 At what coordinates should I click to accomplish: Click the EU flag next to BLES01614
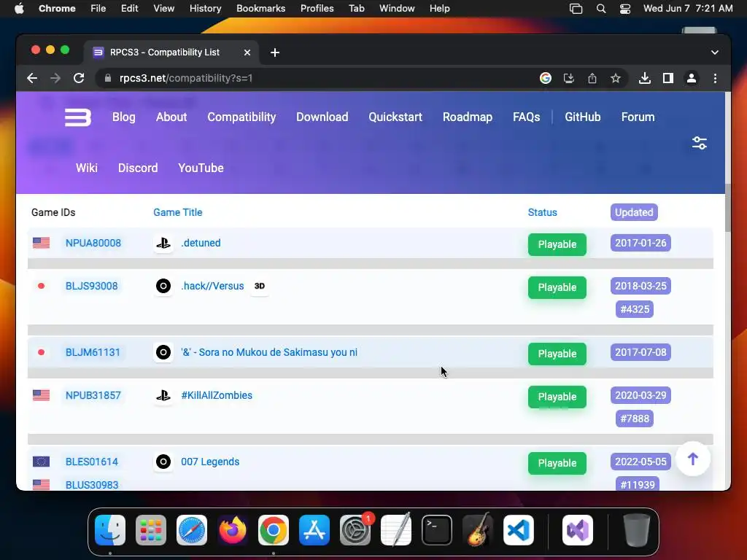coord(42,462)
